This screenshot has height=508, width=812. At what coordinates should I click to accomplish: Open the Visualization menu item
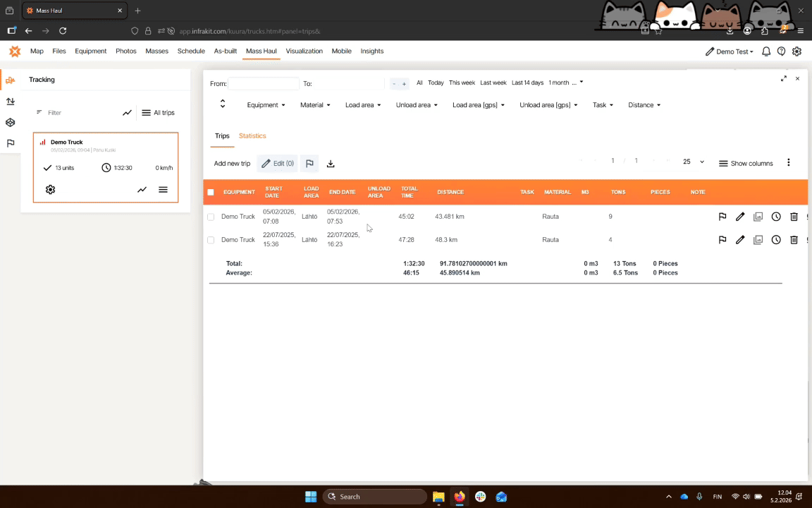tap(304, 52)
